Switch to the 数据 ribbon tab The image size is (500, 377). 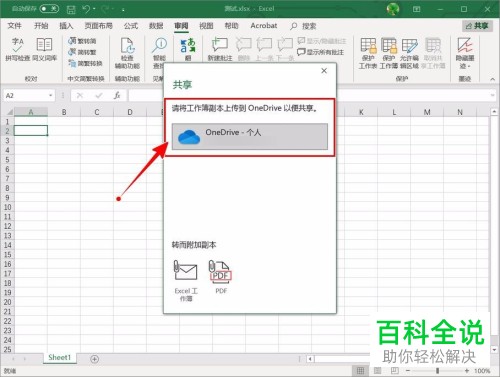point(156,26)
